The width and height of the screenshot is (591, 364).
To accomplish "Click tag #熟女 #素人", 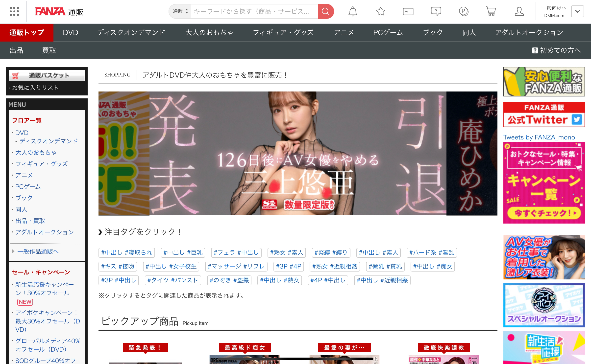I will click(x=287, y=253).
